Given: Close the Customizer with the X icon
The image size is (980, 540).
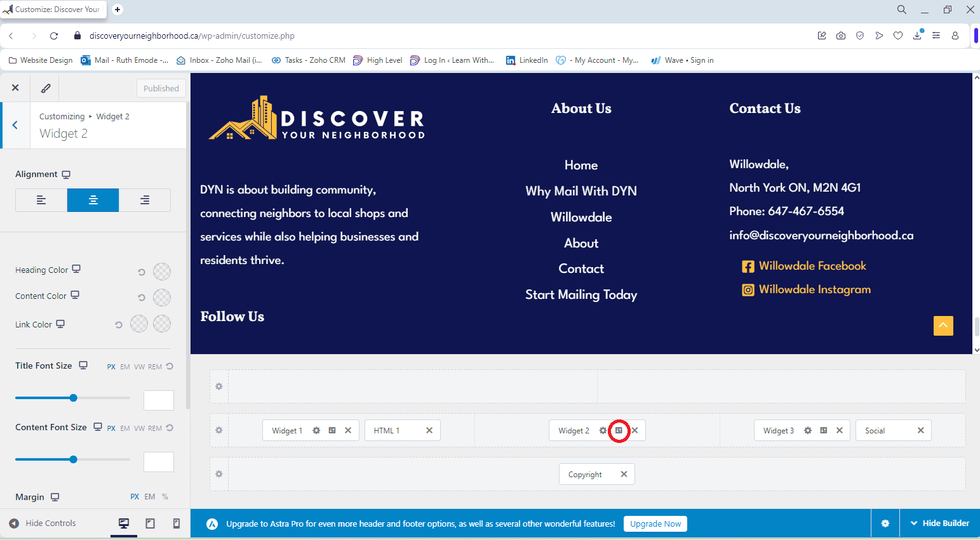Looking at the screenshot, I should pos(15,88).
